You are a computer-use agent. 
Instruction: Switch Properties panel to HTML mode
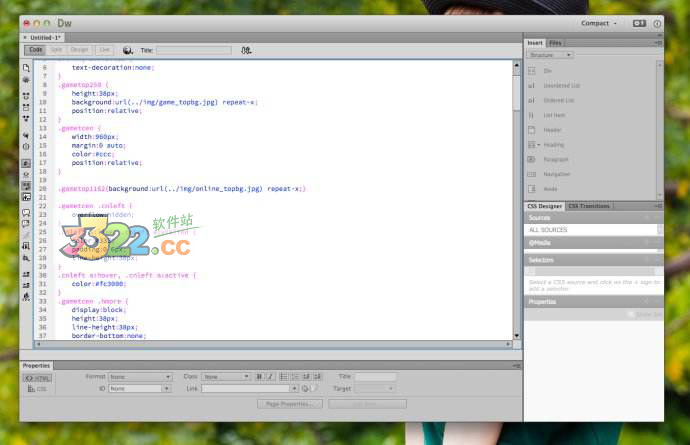click(x=38, y=378)
